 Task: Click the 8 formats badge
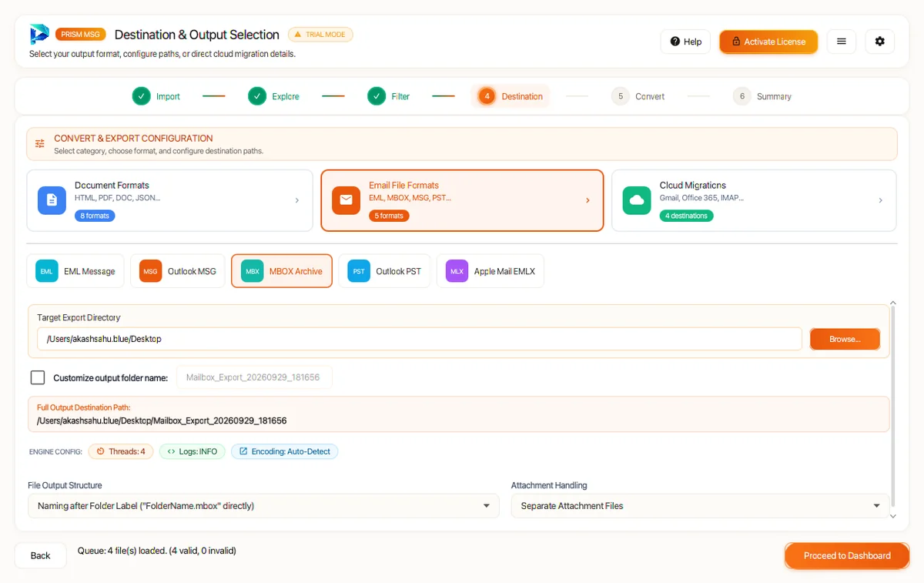(95, 216)
